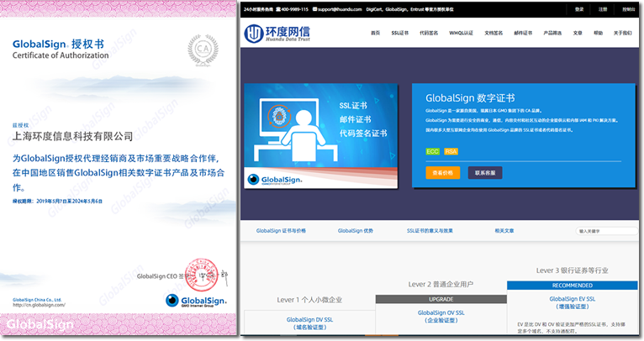Click 'GlobalSign 数字证书' heading text
This screenshot has width=644, height=341.
[x=470, y=98]
